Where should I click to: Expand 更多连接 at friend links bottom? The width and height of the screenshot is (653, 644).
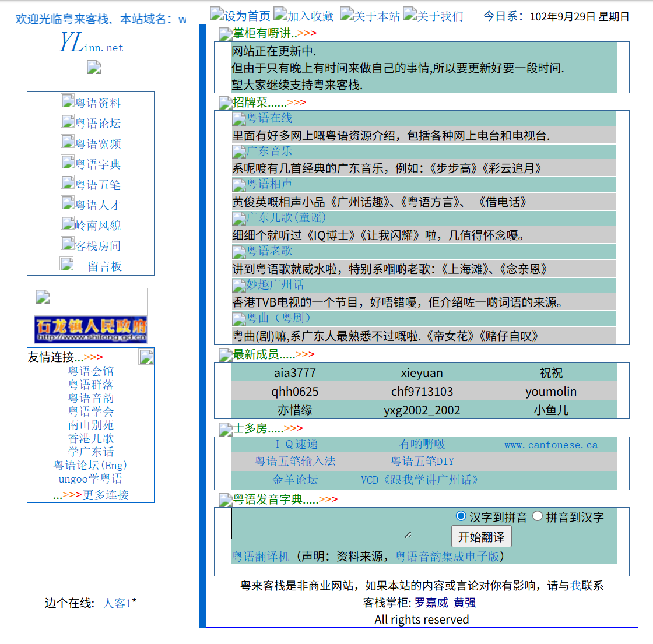point(106,495)
